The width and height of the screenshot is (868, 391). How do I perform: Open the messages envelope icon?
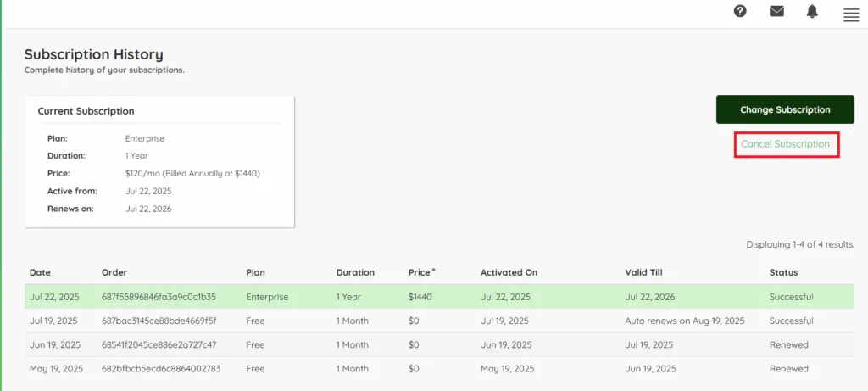(776, 11)
